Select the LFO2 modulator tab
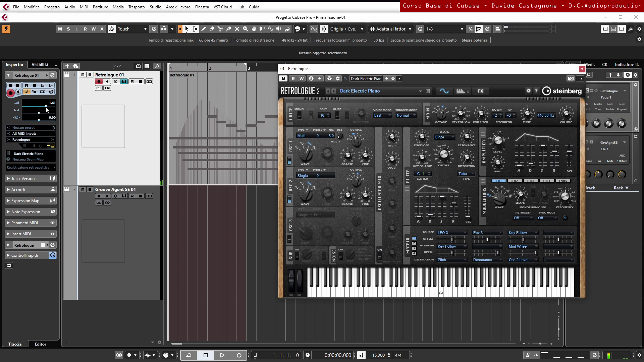644x362 pixels. [x=514, y=181]
